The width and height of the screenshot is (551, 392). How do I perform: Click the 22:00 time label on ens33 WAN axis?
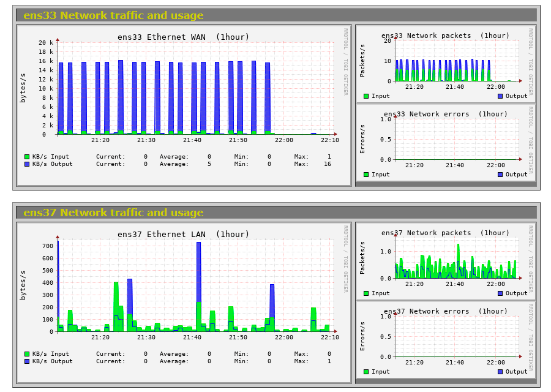(284, 140)
